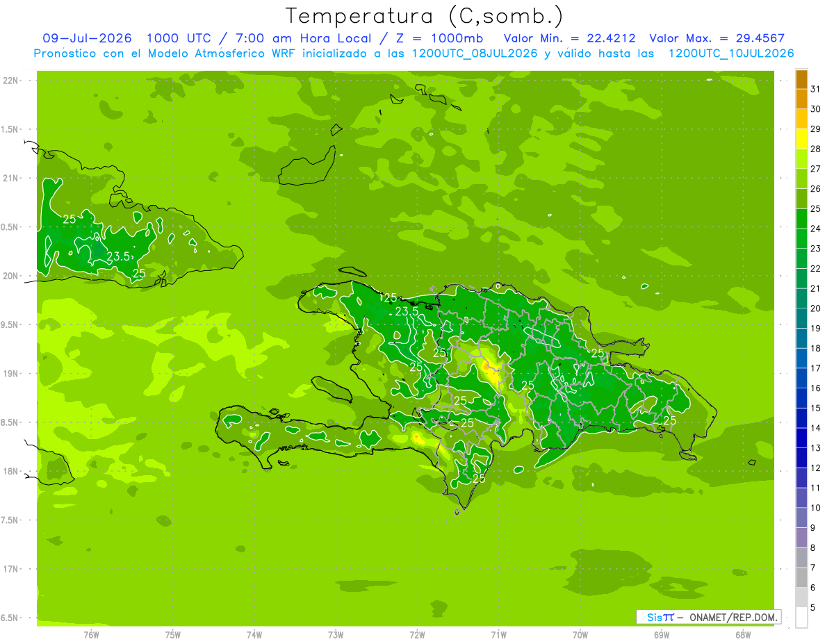834x644 pixels.
Task: Click the colorbar value '25'
Action: pos(816,208)
